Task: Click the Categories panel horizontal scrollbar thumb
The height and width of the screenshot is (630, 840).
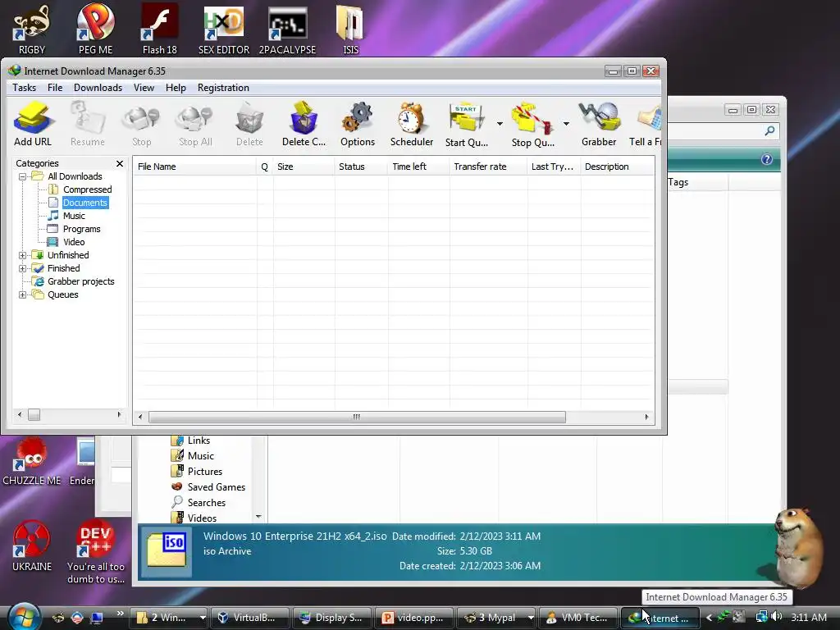Action: (x=34, y=414)
